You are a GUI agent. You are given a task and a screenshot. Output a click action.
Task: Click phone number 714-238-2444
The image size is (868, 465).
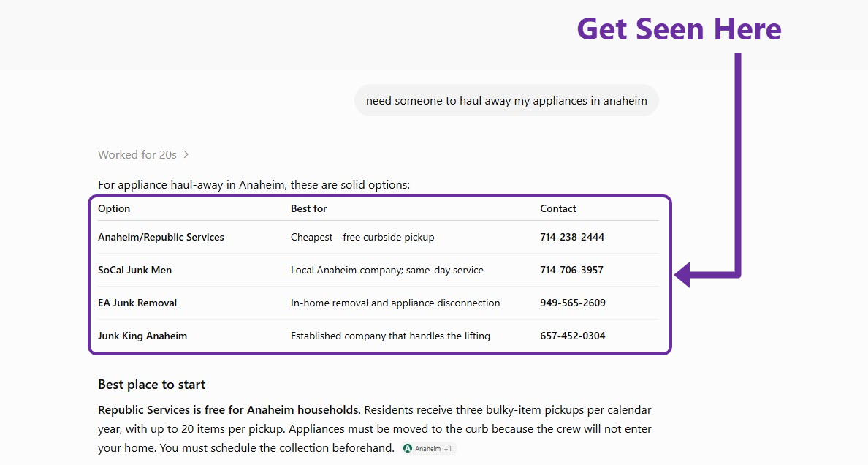pyautogui.click(x=572, y=237)
